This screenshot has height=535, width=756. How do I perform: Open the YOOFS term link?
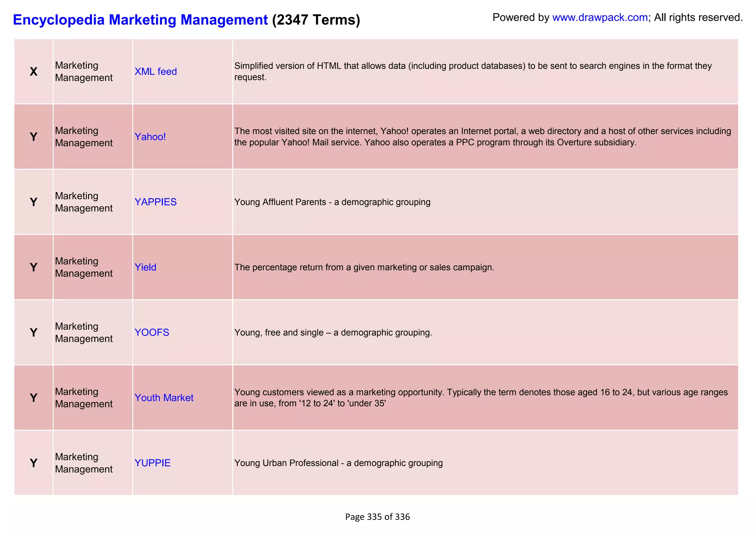point(152,333)
